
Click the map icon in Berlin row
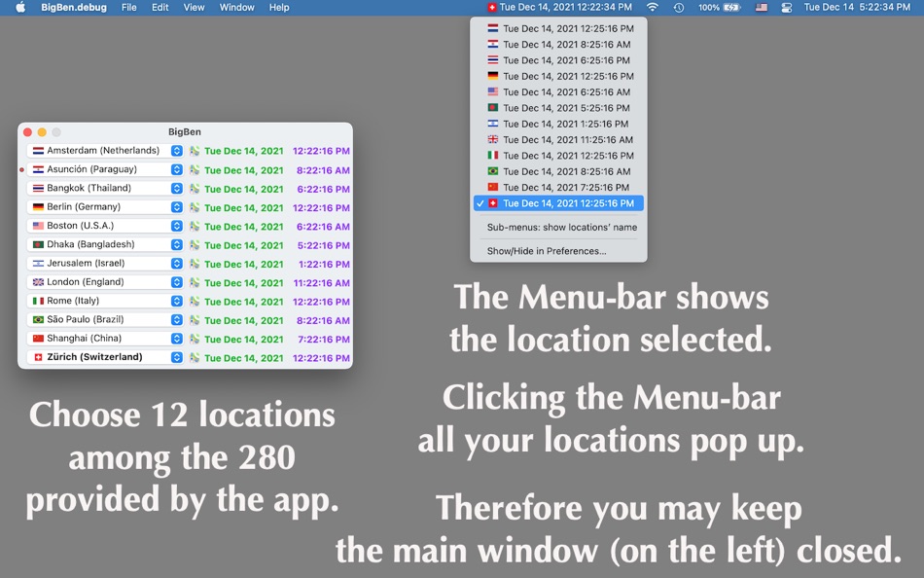(x=195, y=207)
